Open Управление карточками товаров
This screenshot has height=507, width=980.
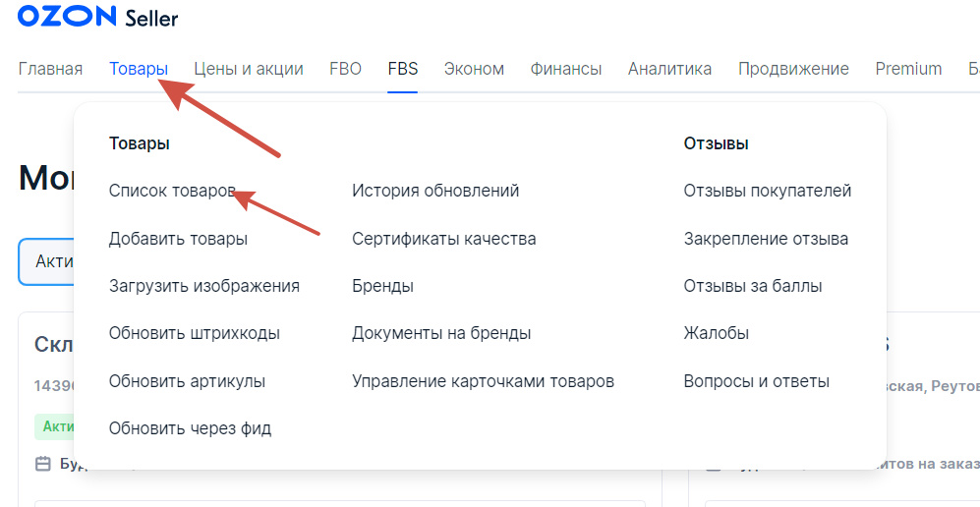point(484,381)
